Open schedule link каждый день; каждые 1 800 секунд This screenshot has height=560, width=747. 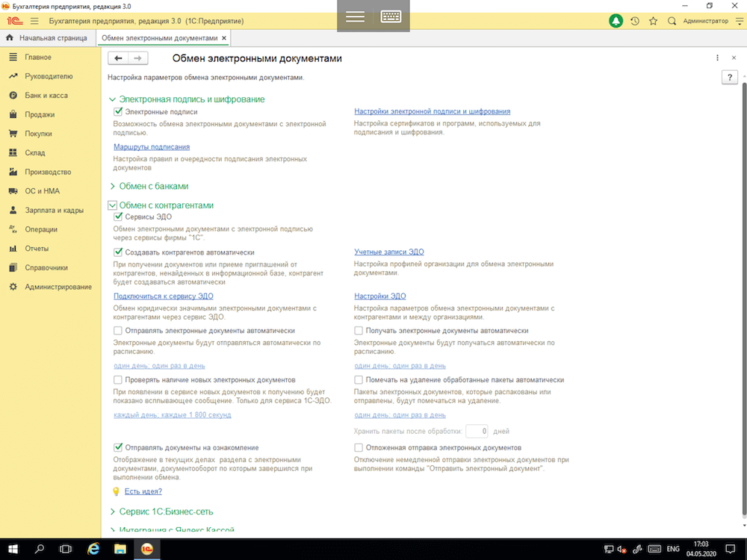pyautogui.click(x=172, y=414)
